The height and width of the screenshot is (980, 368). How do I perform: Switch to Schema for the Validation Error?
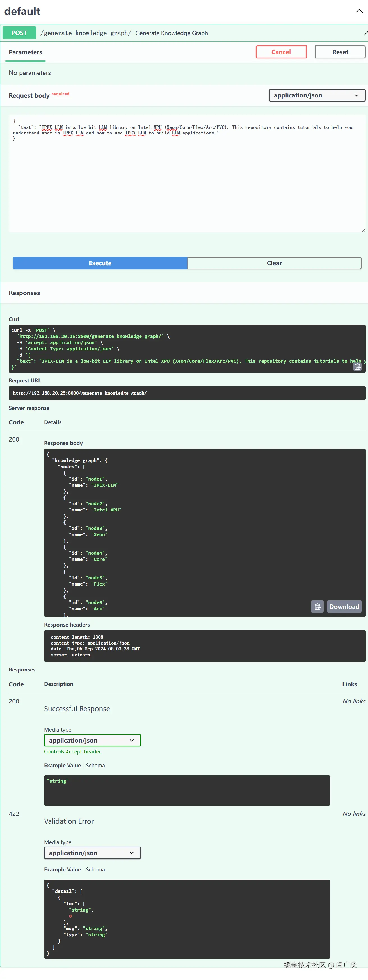95,869
